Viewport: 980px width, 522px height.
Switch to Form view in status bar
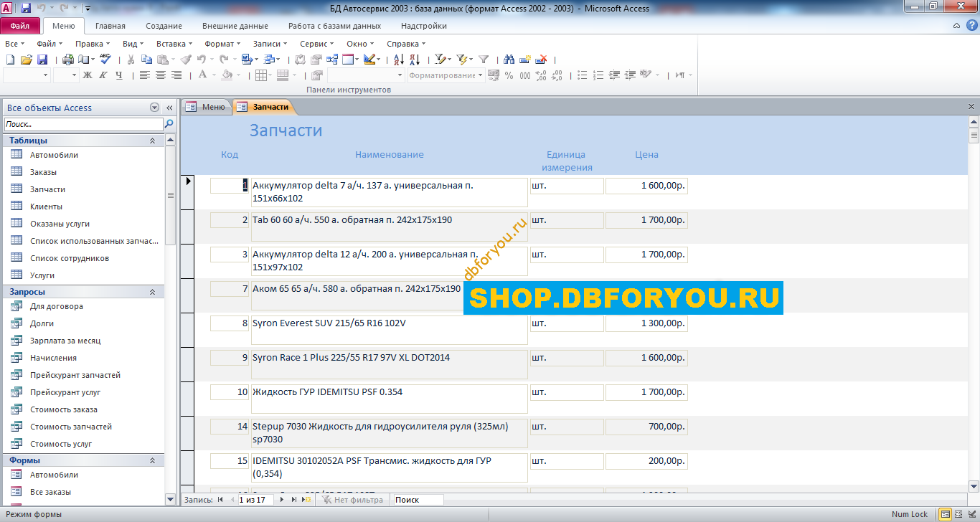pyautogui.click(x=946, y=514)
